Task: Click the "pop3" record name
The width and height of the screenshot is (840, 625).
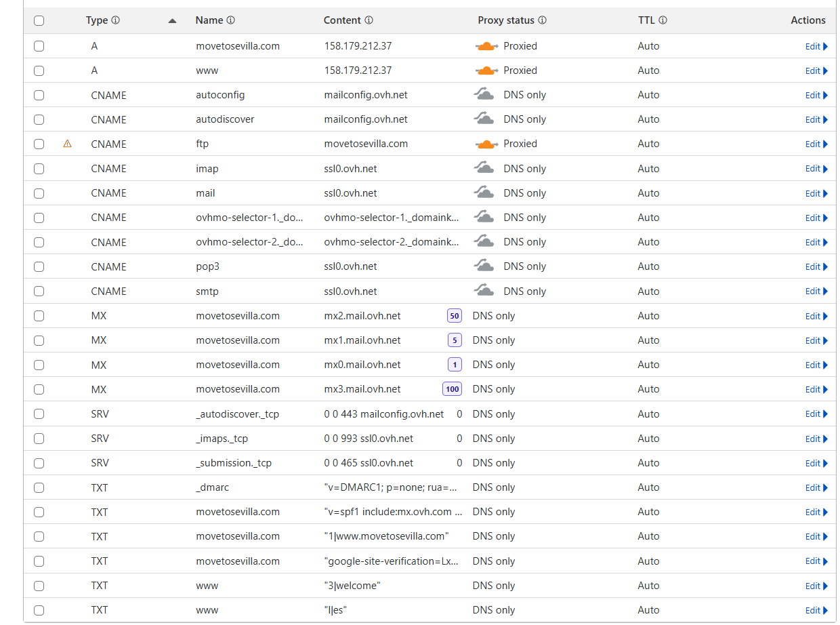Action: click(207, 266)
